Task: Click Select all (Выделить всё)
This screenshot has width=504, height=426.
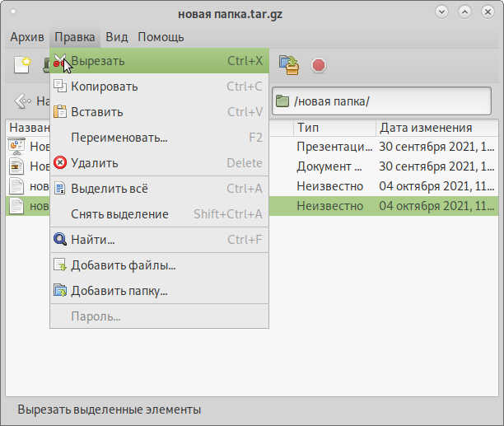Action: tap(110, 189)
